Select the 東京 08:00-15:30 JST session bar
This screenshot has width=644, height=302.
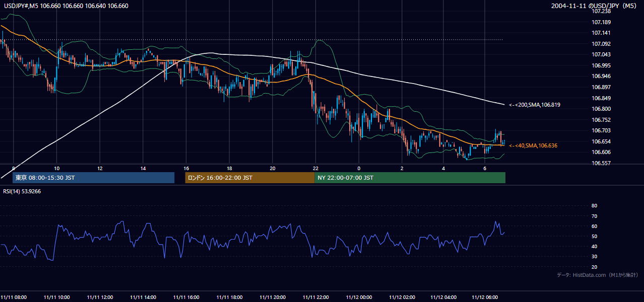[x=93, y=178]
